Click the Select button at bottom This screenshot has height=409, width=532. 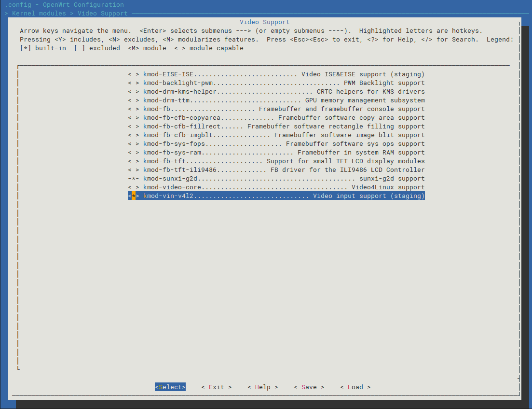(x=170, y=387)
